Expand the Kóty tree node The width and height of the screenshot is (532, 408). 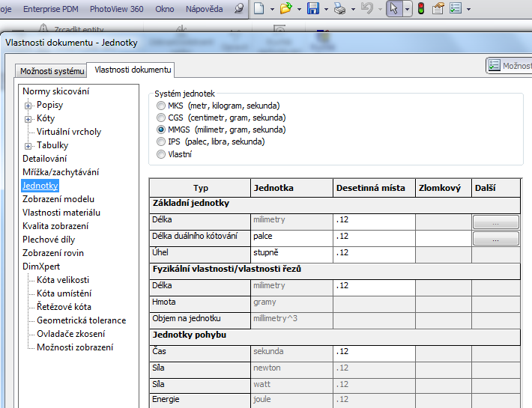click(x=28, y=119)
